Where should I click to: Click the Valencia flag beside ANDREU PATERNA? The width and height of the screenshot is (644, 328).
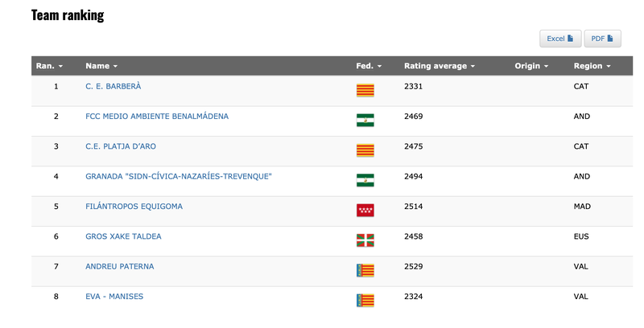click(x=365, y=270)
